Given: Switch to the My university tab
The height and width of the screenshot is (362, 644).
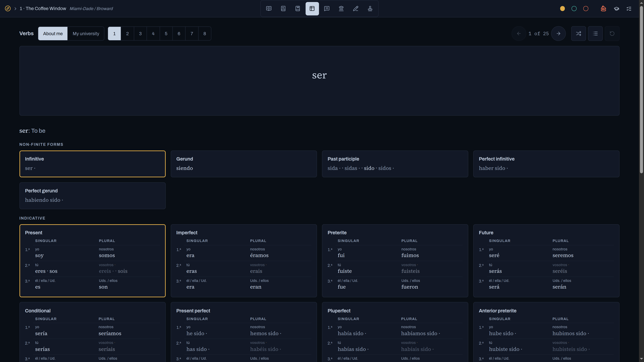Looking at the screenshot, I should pyautogui.click(x=86, y=34).
